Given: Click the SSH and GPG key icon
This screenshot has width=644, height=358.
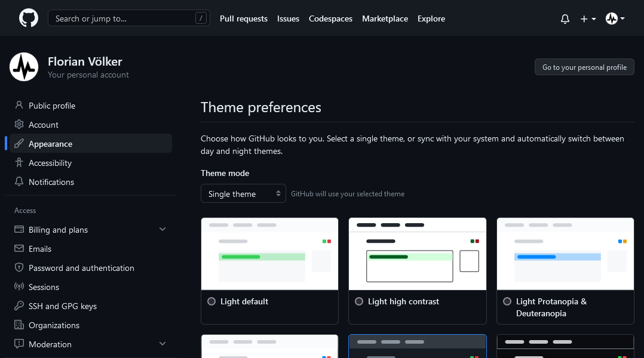Looking at the screenshot, I should click(x=19, y=305).
